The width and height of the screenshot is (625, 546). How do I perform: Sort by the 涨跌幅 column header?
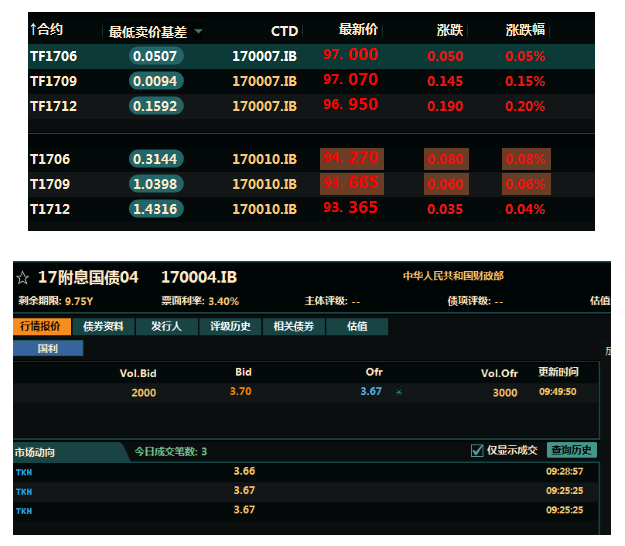(x=525, y=30)
